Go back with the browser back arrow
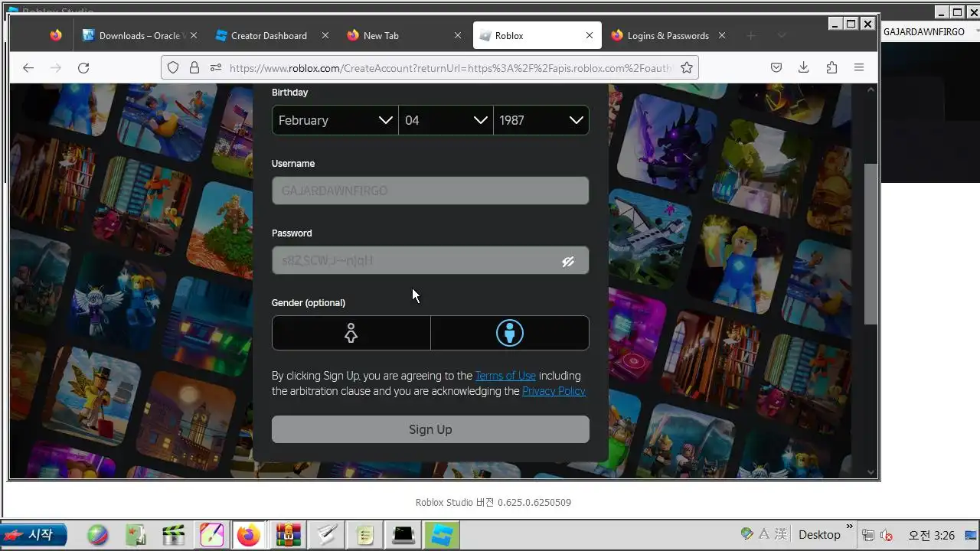980x551 pixels. (x=28, y=67)
